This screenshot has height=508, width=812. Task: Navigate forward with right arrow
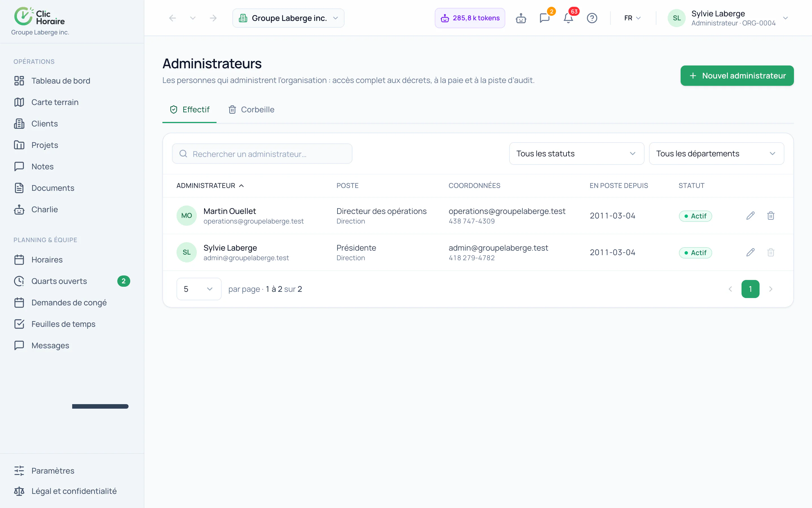pos(213,18)
